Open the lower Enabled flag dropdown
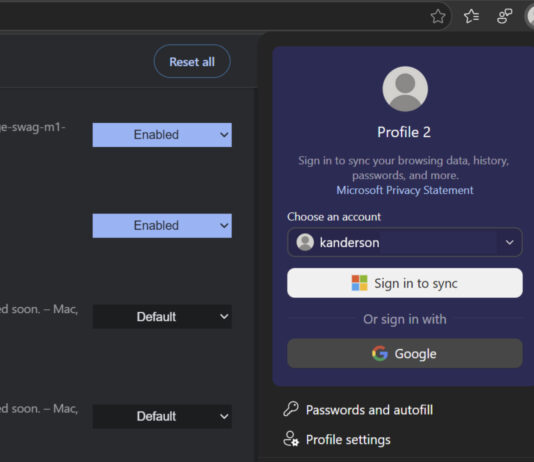The width and height of the screenshot is (534, 462). [x=162, y=226]
